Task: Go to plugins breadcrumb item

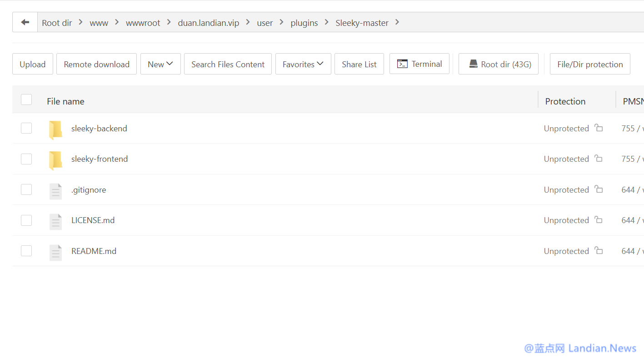Action: [304, 23]
